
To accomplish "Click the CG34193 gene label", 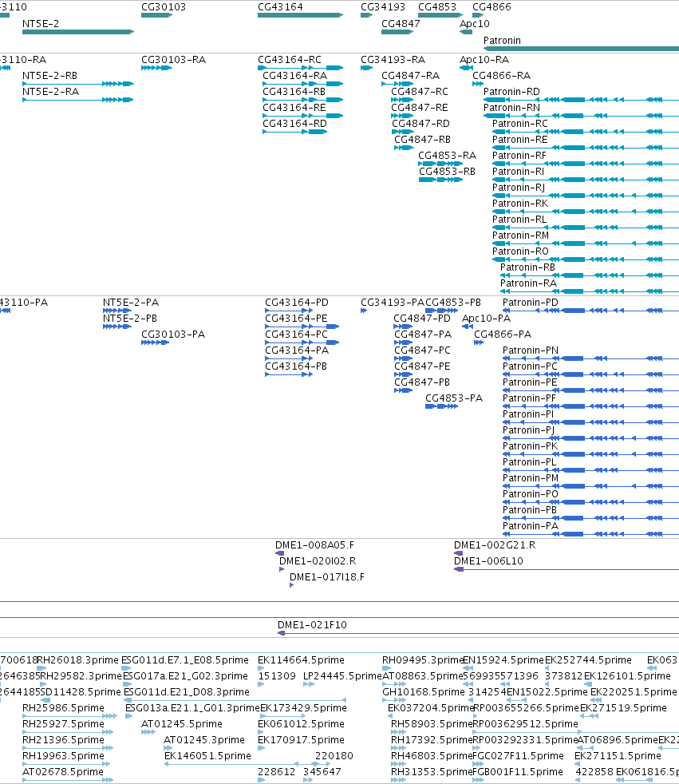I will coord(383,7).
